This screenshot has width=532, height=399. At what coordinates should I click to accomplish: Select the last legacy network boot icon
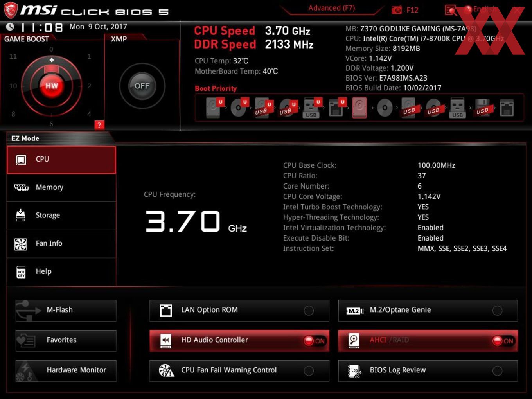click(x=507, y=108)
